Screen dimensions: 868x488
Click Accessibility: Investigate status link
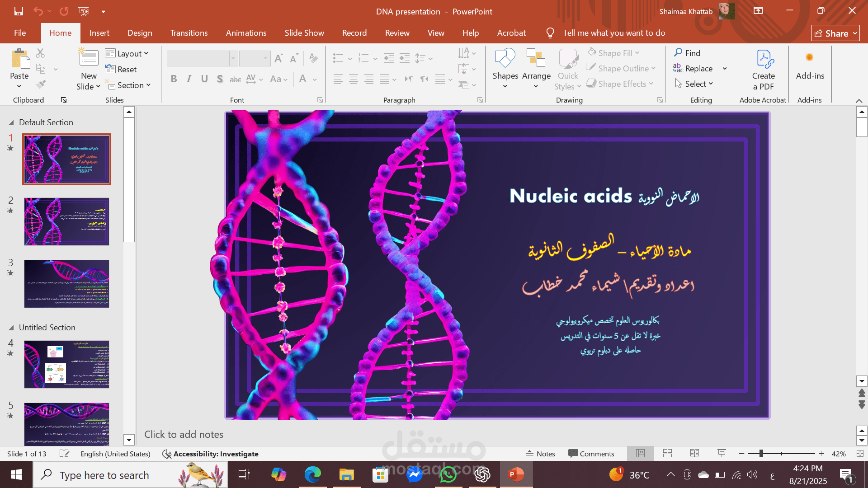click(x=211, y=453)
